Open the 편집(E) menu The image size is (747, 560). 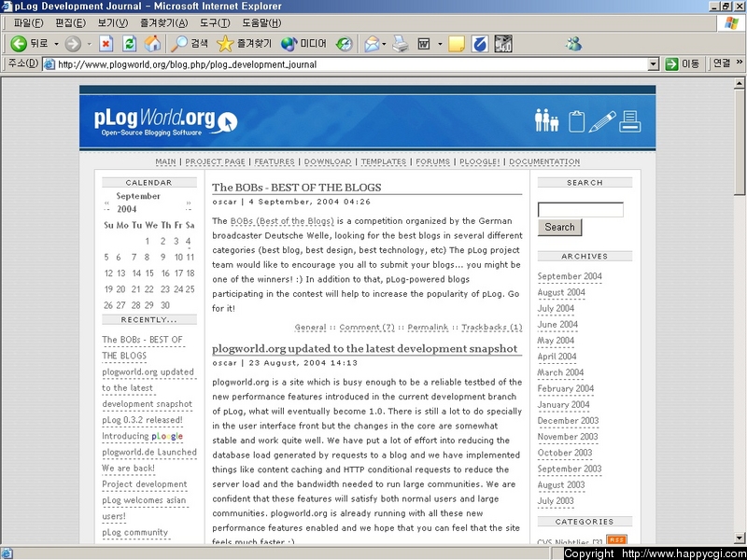coord(71,22)
